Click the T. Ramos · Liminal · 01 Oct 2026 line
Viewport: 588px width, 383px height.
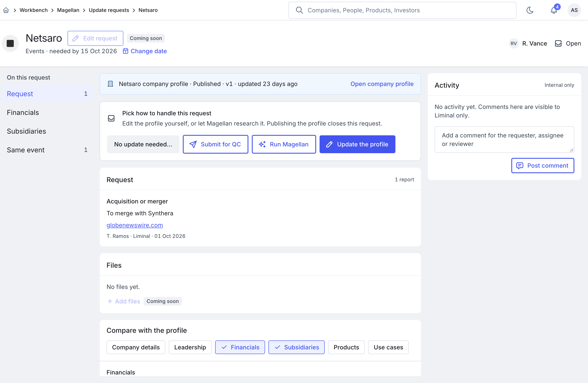click(146, 236)
